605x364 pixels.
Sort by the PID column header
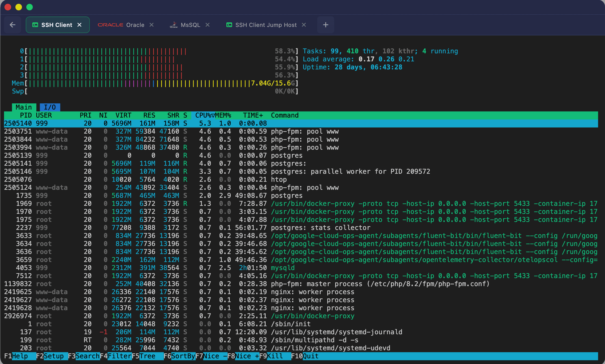point(26,115)
